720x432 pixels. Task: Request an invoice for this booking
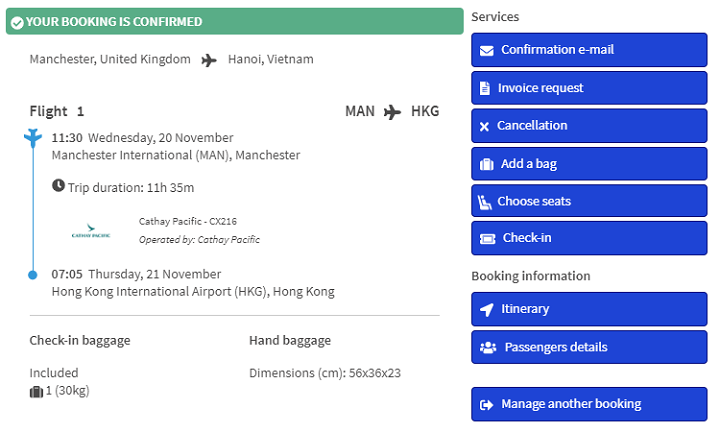pos(589,88)
